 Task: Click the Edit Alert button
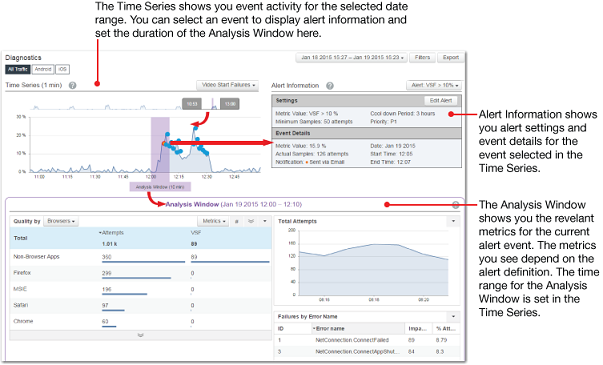[x=441, y=101]
